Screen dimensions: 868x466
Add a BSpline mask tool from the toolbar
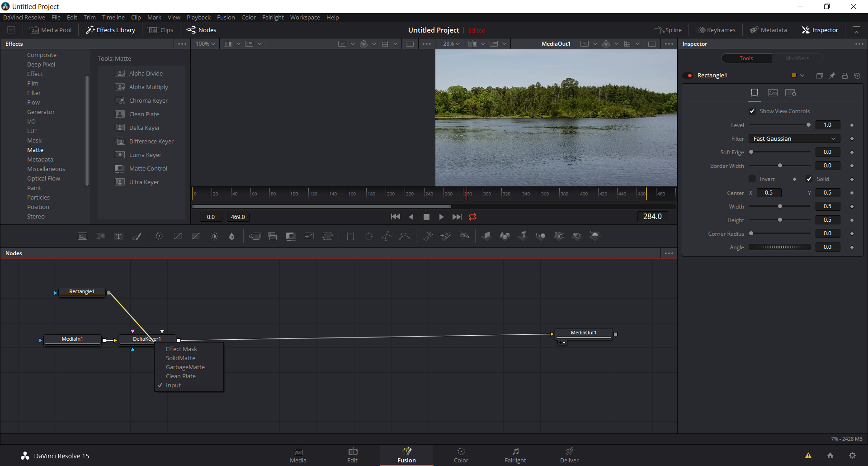click(x=405, y=236)
